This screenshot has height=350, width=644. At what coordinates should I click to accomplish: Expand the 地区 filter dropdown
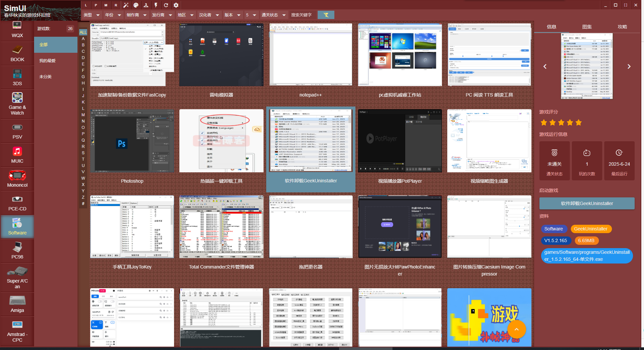coord(185,15)
